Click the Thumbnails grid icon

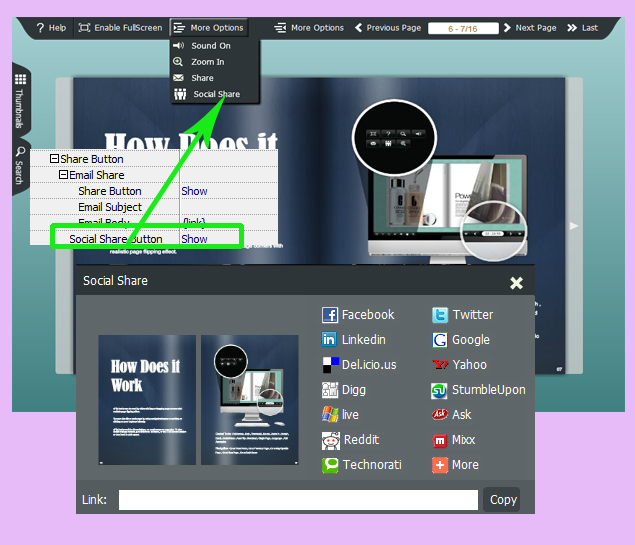coord(21,79)
